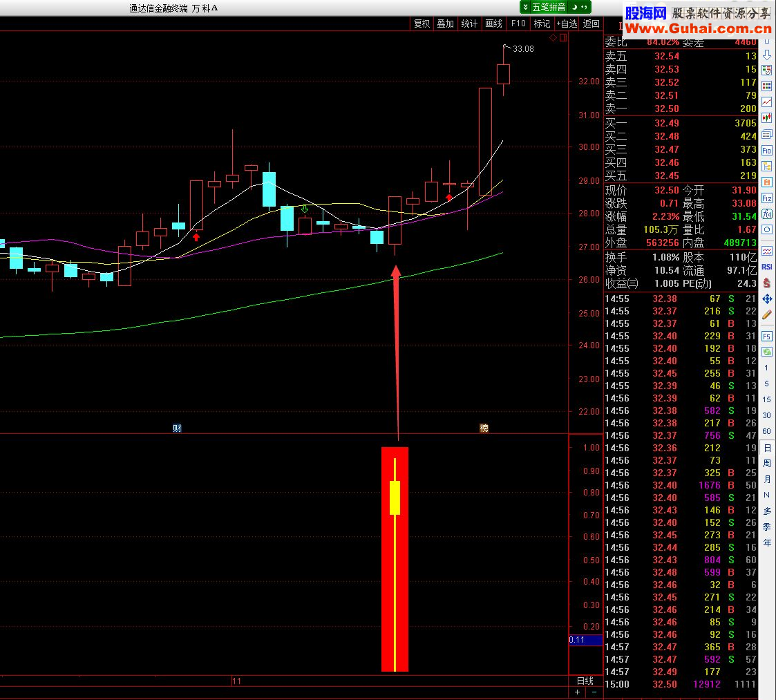This screenshot has width=776, height=700.
Task: Open the stacked windows icon in sidebar
Action: point(766,134)
